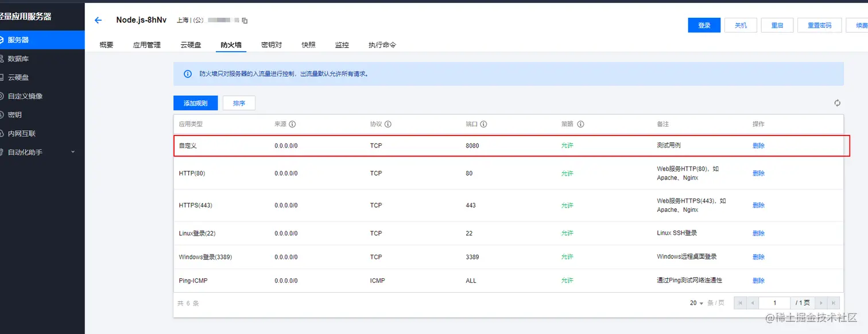Select the 防火墙 tab

(231, 45)
